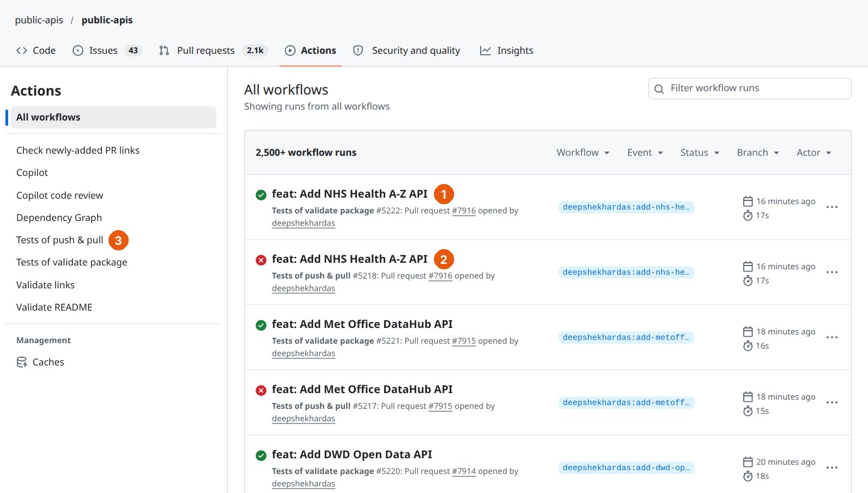
Task: Open pull request #7916 link in run #5222
Action: coord(464,211)
